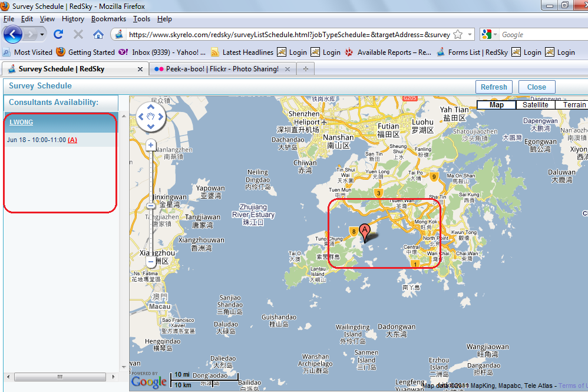Pan the map left with the arrow
The width and height of the screenshot is (588, 392).
point(141,117)
